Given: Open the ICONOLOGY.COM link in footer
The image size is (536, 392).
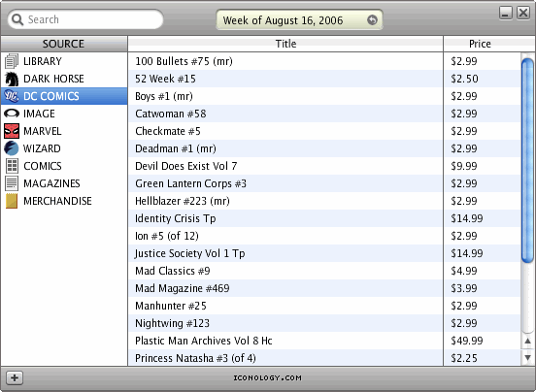Looking at the screenshot, I should [x=267, y=378].
